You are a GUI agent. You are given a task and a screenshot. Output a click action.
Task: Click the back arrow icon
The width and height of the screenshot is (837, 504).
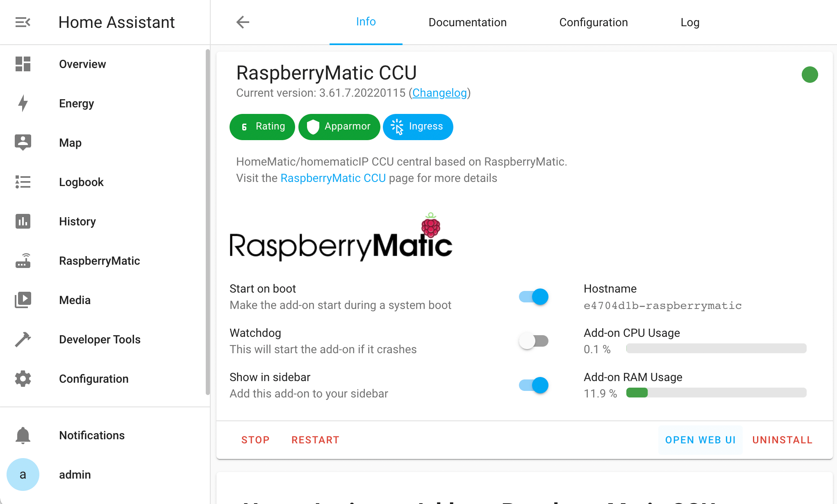[x=243, y=22]
